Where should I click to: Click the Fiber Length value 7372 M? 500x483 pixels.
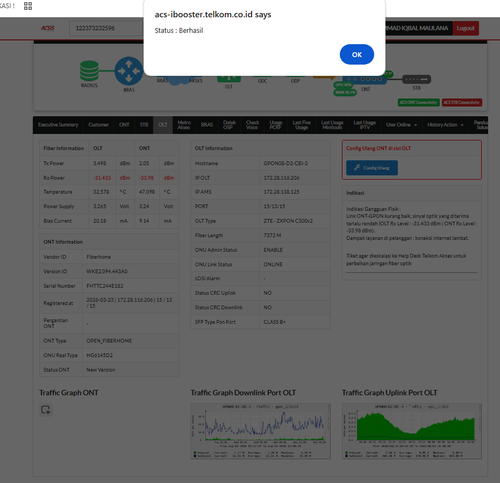click(x=272, y=235)
